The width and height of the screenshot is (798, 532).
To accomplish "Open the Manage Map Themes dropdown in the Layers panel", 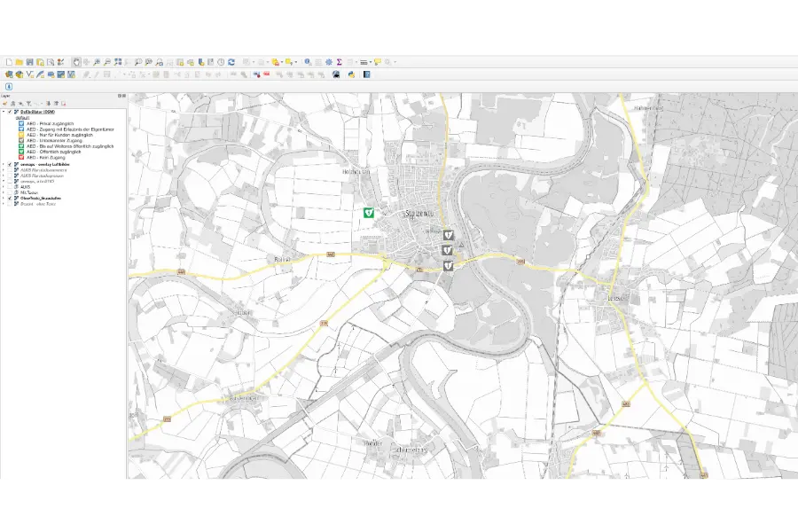I will pos(21,104).
